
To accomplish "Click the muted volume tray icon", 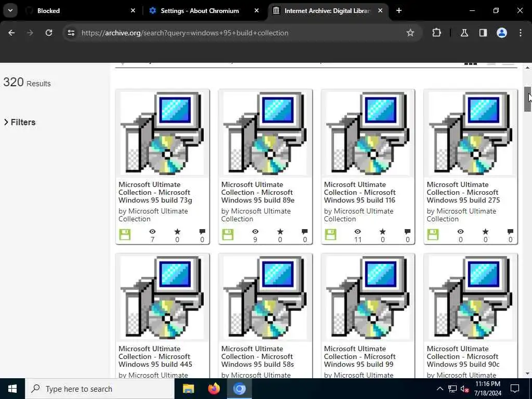I will (x=464, y=389).
